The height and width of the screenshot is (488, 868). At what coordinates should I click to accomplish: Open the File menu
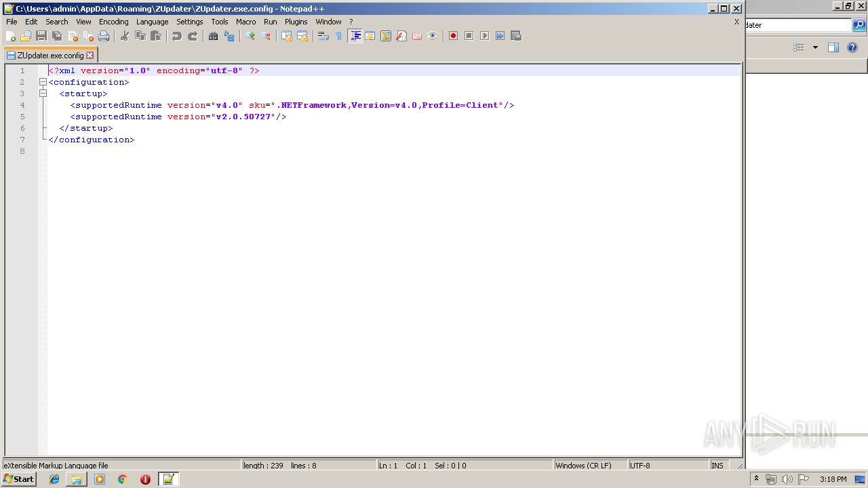click(12, 22)
